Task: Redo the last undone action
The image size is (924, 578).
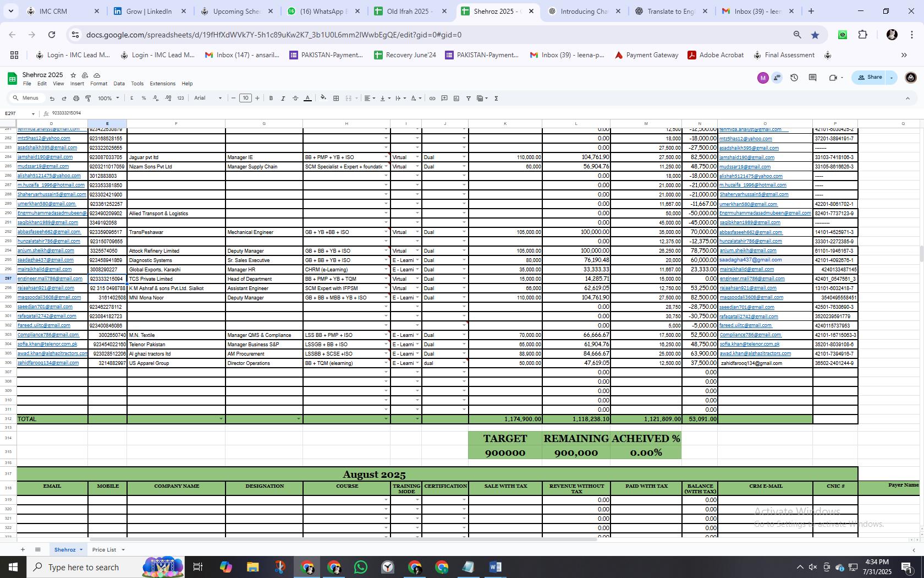Action: click(64, 99)
